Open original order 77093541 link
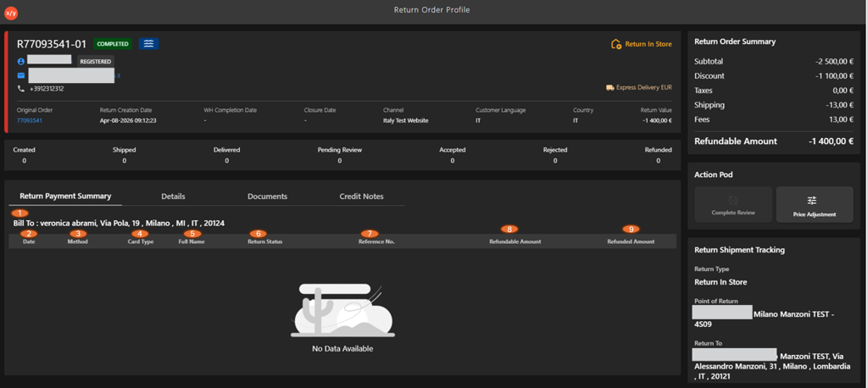The width and height of the screenshot is (868, 388). (x=30, y=120)
